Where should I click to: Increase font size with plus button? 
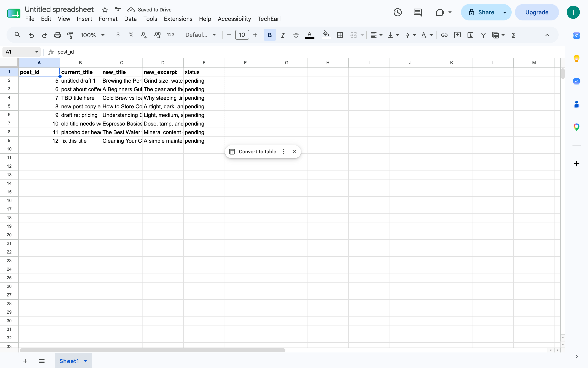click(255, 35)
